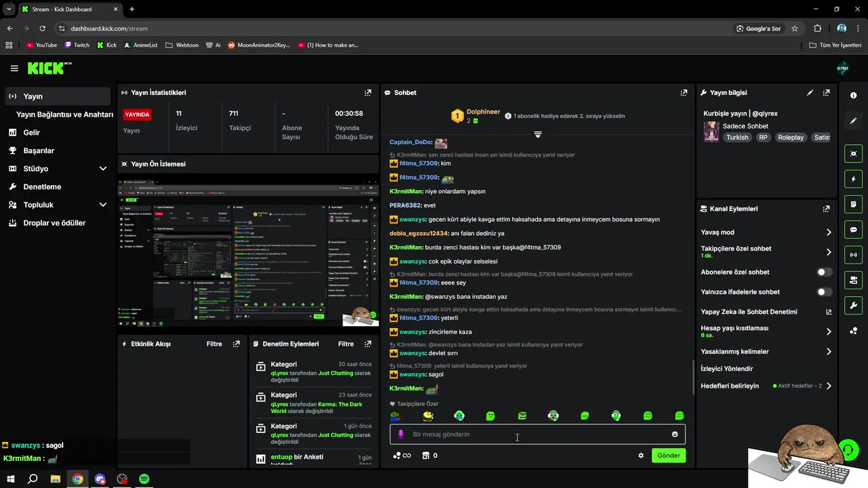868x488 pixels.
Task: Pop out the Denetim Eylemleri panel
Action: [x=368, y=344]
